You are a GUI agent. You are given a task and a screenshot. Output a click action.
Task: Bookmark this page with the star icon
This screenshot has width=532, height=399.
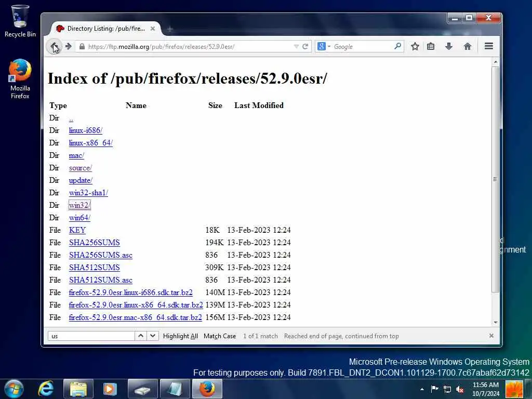click(415, 46)
